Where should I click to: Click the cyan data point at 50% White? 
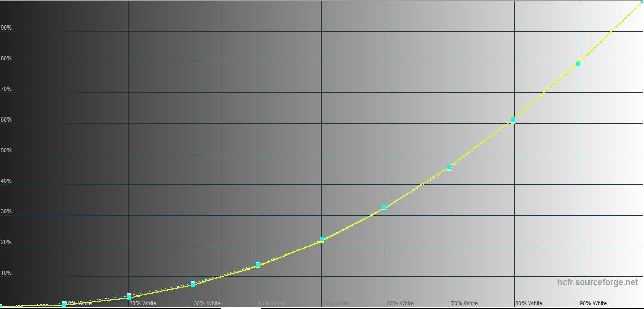click(322, 239)
